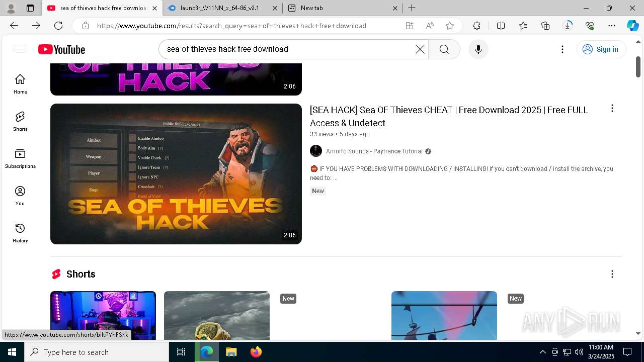
Task: Show hidden system tray icons
Action: pyautogui.click(x=542, y=352)
